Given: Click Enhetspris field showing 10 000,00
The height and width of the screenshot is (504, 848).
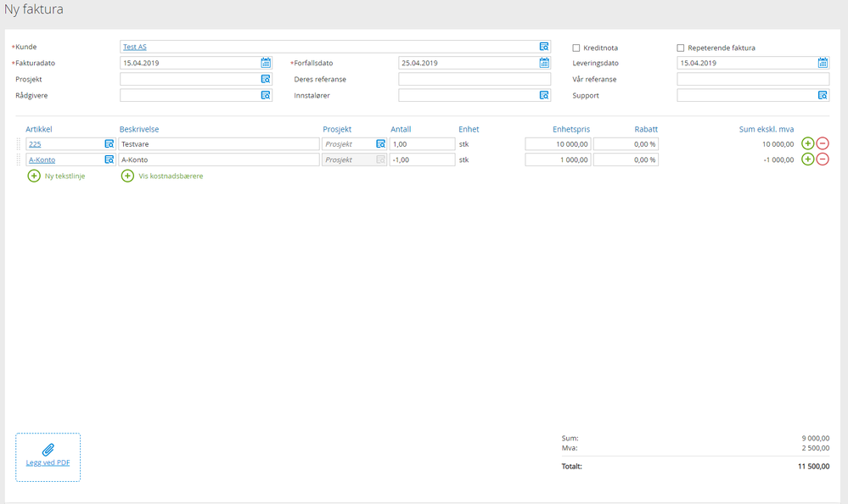Looking at the screenshot, I should (x=559, y=144).
